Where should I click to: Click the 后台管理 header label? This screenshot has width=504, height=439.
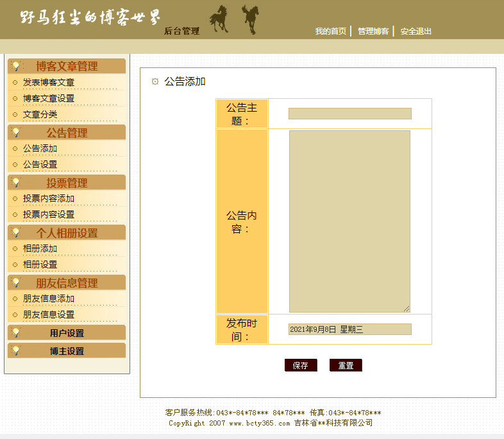pyautogui.click(x=182, y=31)
